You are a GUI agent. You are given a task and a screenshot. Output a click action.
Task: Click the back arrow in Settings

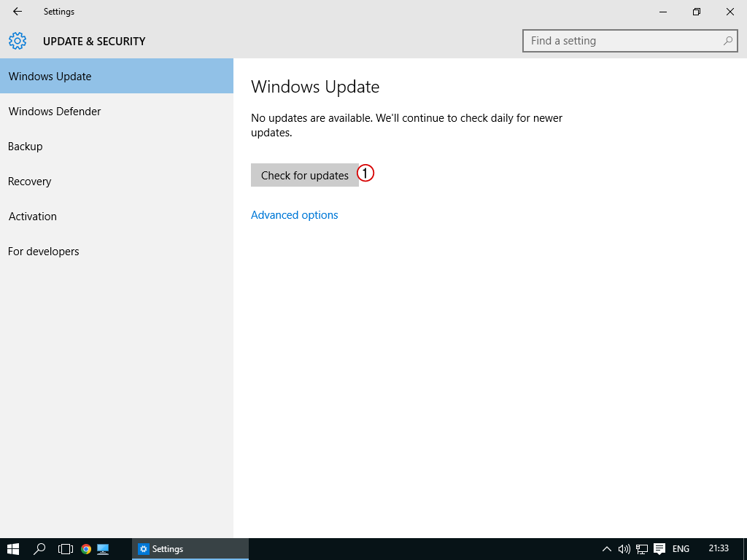click(18, 12)
